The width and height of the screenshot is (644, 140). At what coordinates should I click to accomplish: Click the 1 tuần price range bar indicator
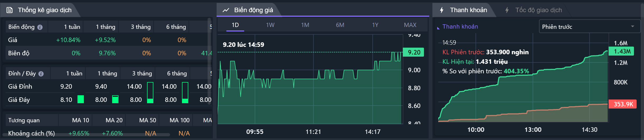click(81, 99)
